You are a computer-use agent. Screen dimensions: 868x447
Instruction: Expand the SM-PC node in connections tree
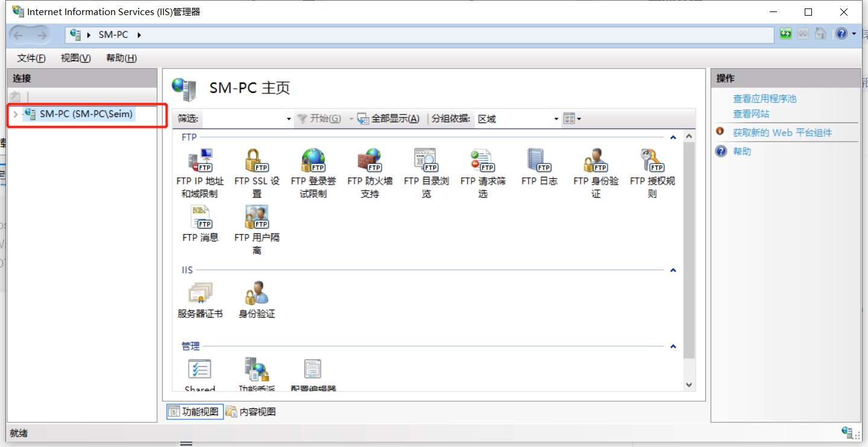[15, 113]
